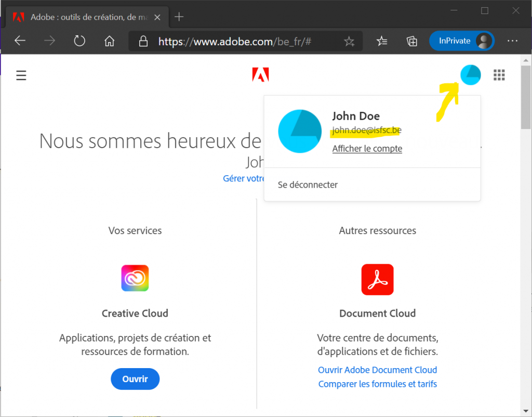Add this page to favorites star
Viewport: 532px width, 417px height.
pyautogui.click(x=349, y=41)
